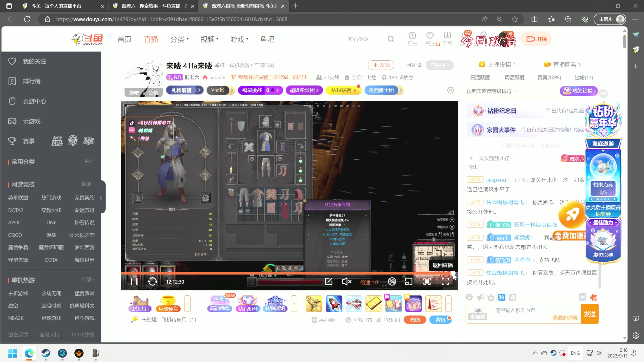
Task: Send the calendar gift icon
Action: (x=433, y=304)
